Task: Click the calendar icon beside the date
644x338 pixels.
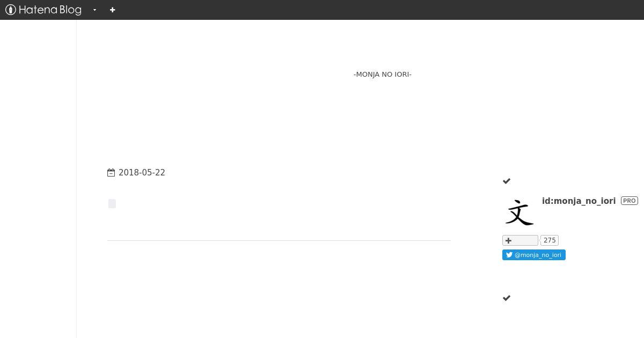Action: (x=111, y=173)
